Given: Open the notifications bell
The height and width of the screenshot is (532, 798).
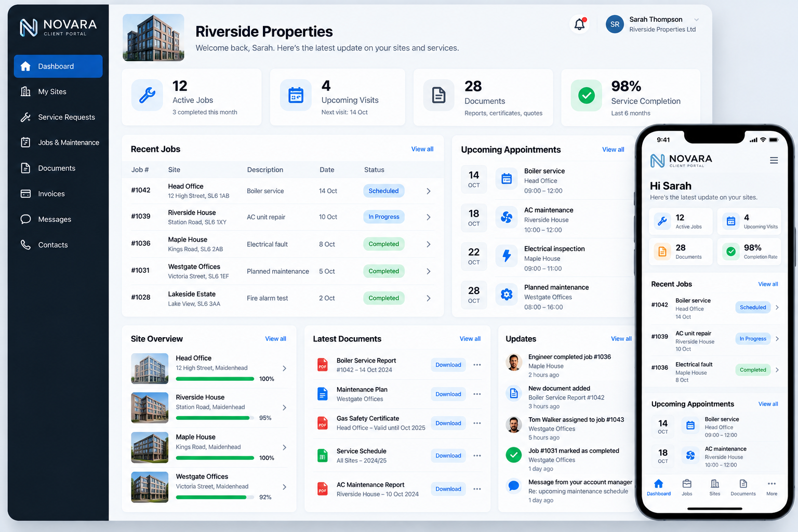Looking at the screenshot, I should 580,24.
